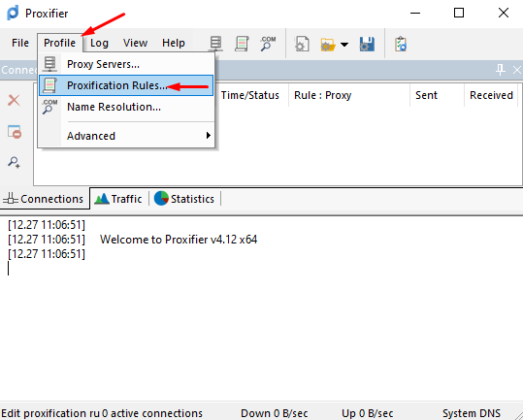Click the red X close connection icon
Image resolution: width=523 pixels, height=420 pixels.
(14, 100)
